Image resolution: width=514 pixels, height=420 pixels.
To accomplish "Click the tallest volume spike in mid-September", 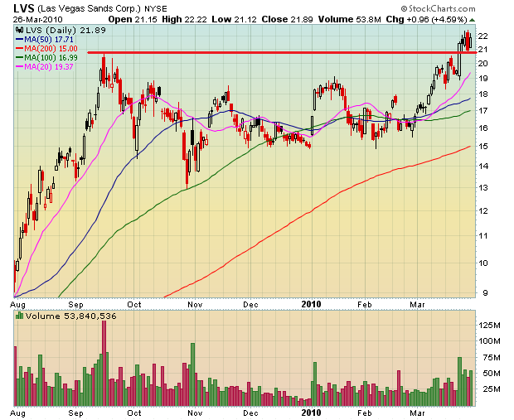I will point(104,364).
